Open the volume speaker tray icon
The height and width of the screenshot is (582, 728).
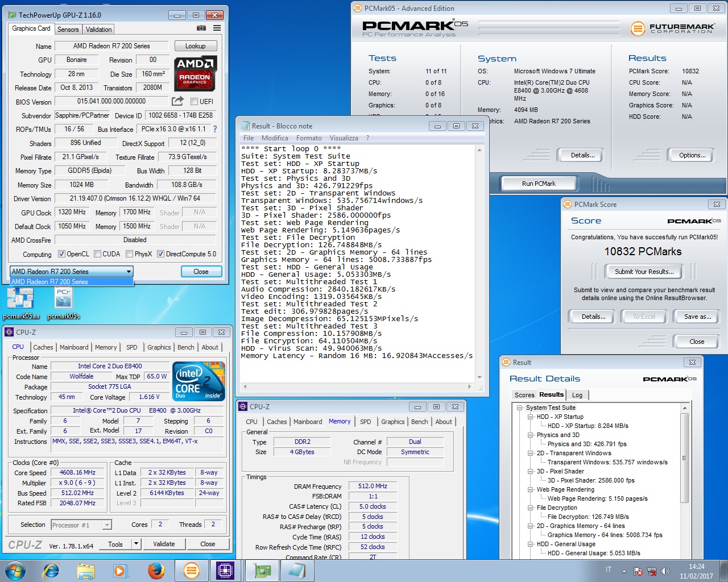(x=665, y=571)
